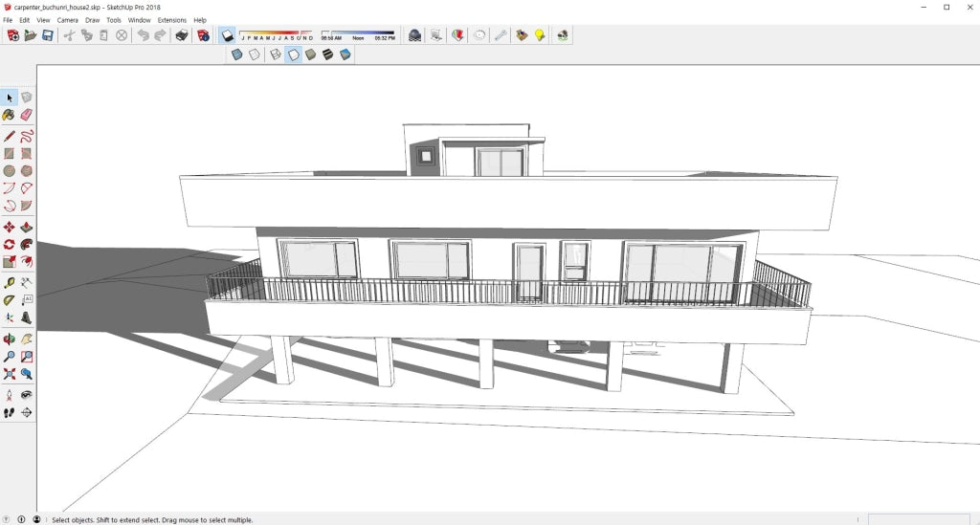Select the Text label tool
The height and width of the screenshot is (525, 980).
coord(26,300)
